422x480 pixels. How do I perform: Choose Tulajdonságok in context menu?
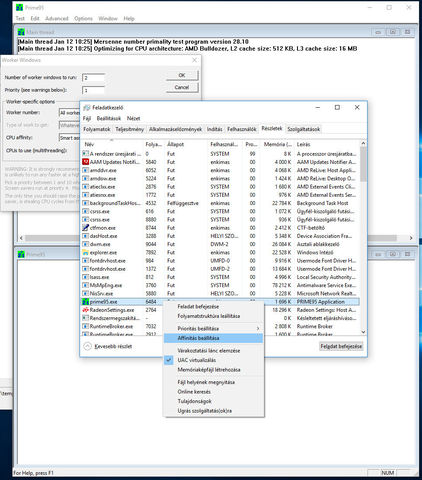(213, 401)
